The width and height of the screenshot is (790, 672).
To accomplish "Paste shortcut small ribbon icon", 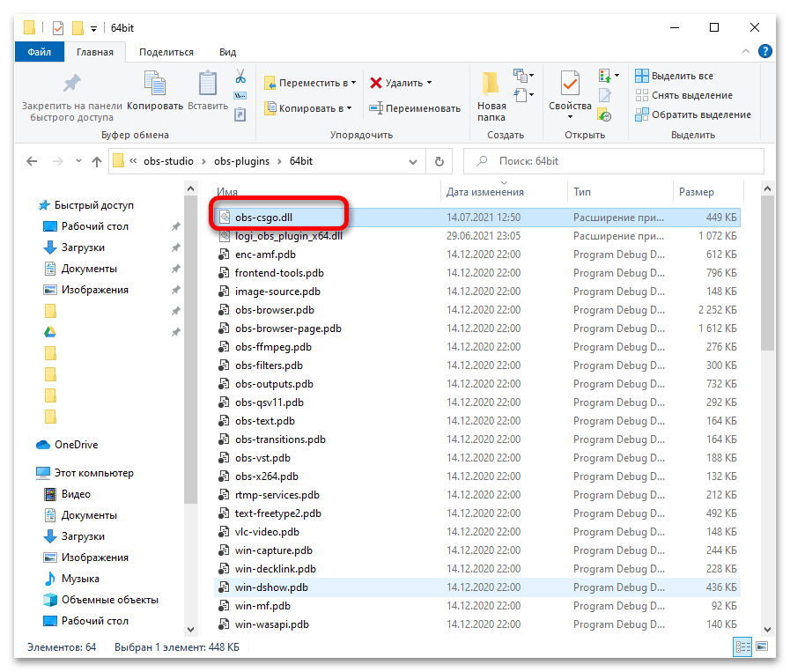I will [x=240, y=114].
